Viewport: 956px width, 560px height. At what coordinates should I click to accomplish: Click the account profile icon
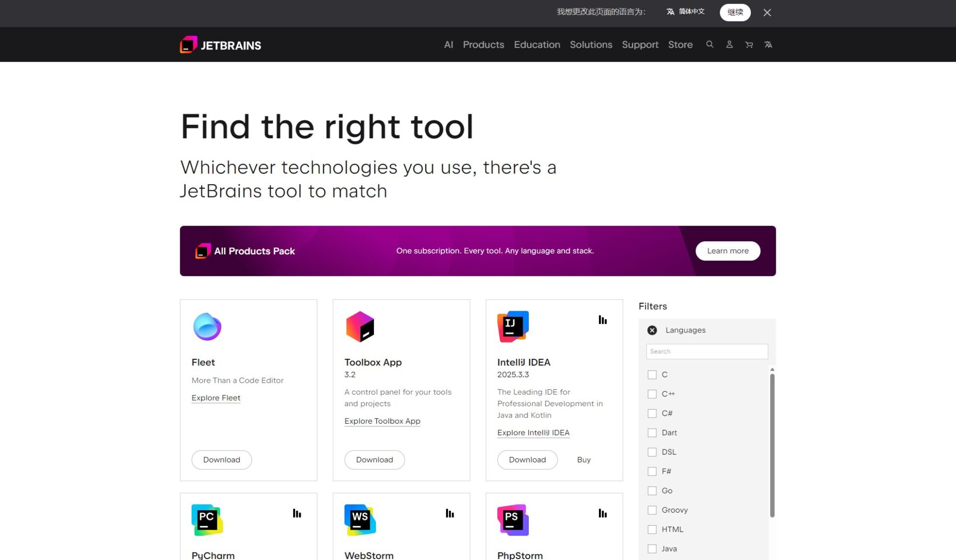(x=729, y=44)
